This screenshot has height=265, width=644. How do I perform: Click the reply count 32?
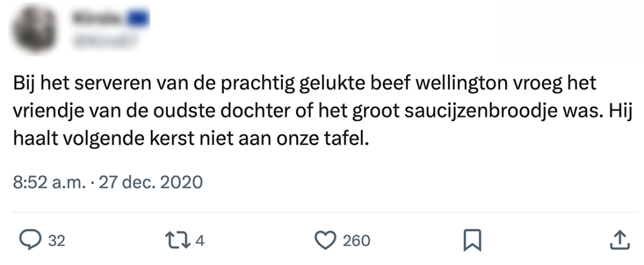57,240
